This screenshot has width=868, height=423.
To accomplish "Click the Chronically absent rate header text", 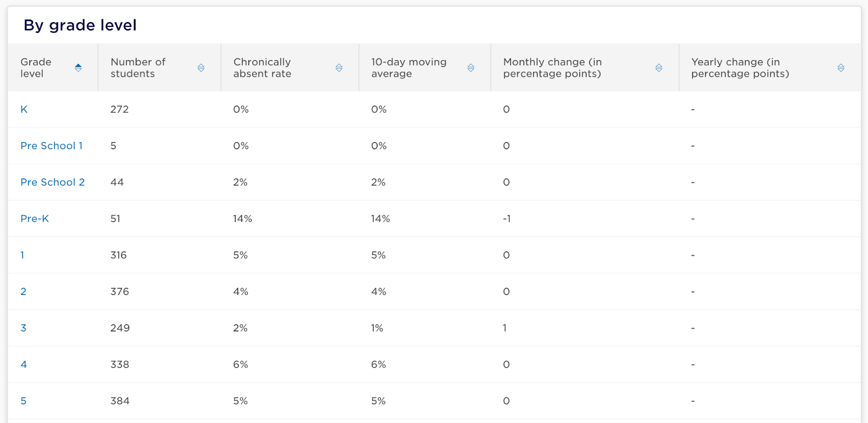I will [262, 68].
